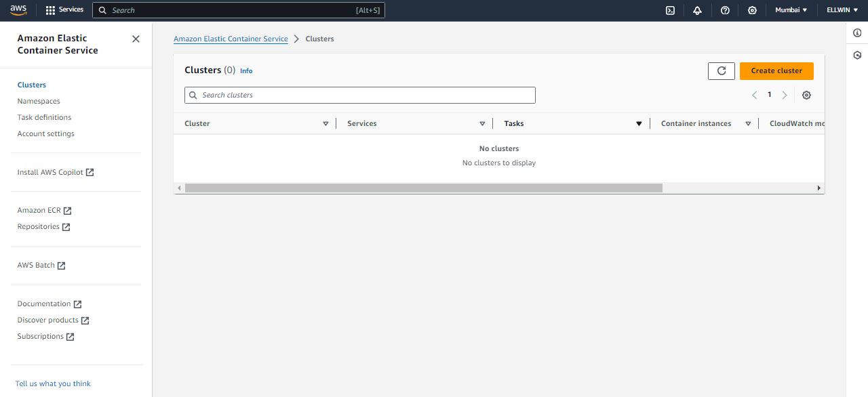Open Namespaces in the sidebar
Screen dimensions: 868x397
point(39,101)
